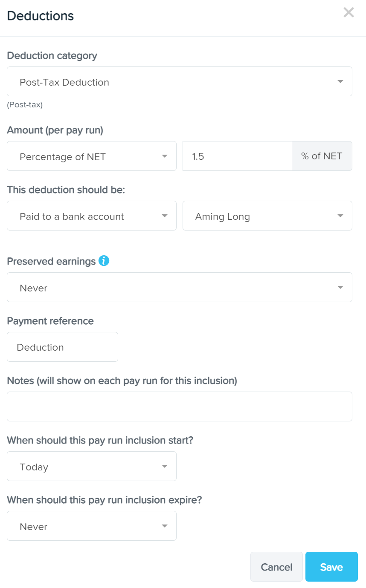The image size is (366, 588).
Task: Click the Preserved earnings info icon
Action: coord(104,261)
